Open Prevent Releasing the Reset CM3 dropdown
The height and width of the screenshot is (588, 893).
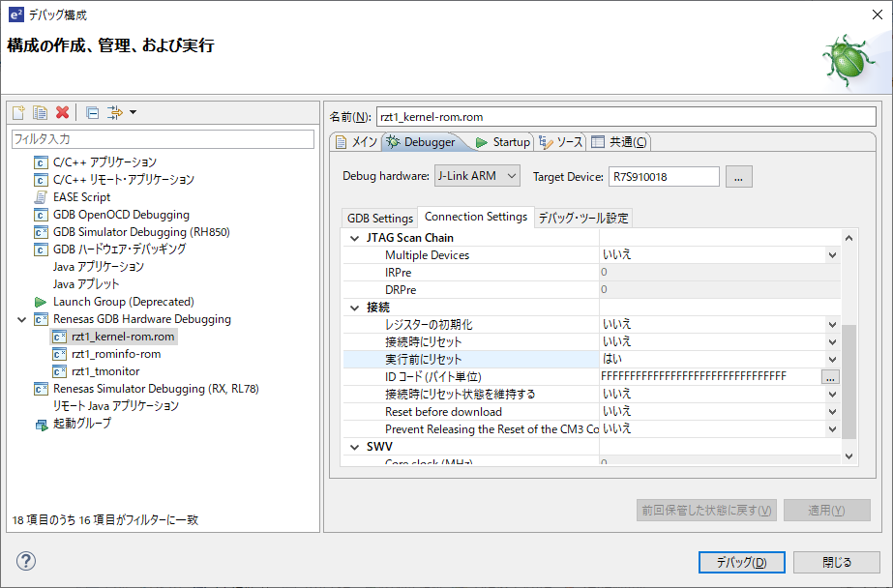(x=832, y=429)
